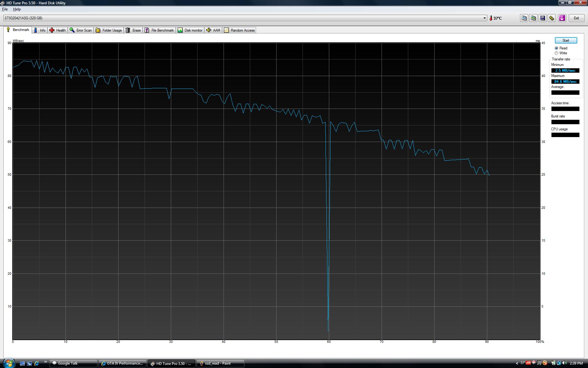588x368 pixels.
Task: Switch to the Erase tab
Action: (x=133, y=30)
